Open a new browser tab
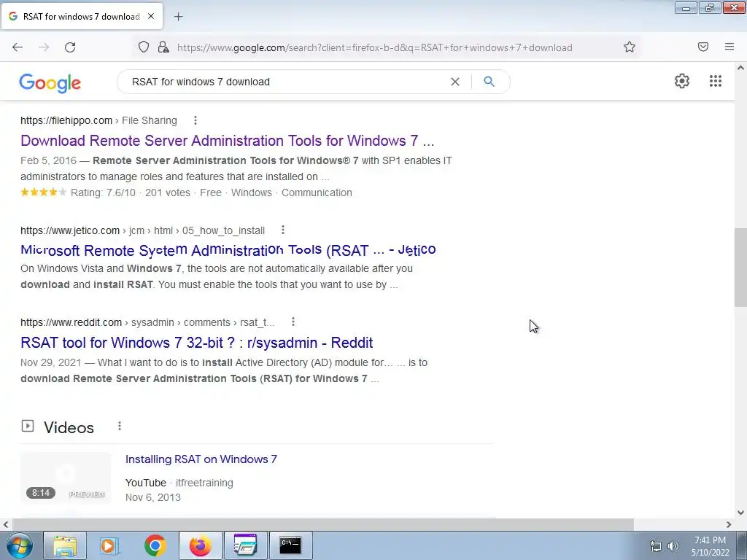Viewport: 747px width, 560px height. (x=178, y=17)
